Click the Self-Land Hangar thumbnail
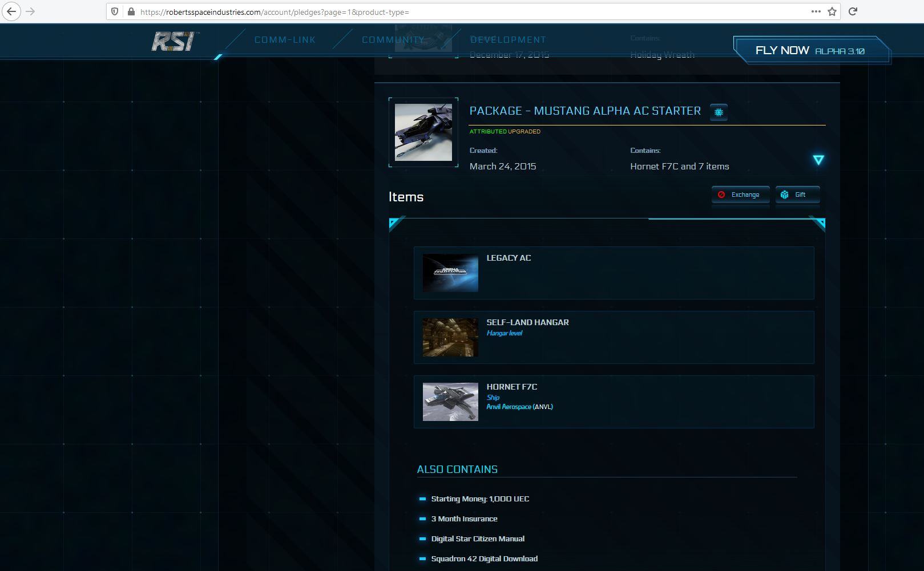Screen dimensions: 924x571 point(450,338)
